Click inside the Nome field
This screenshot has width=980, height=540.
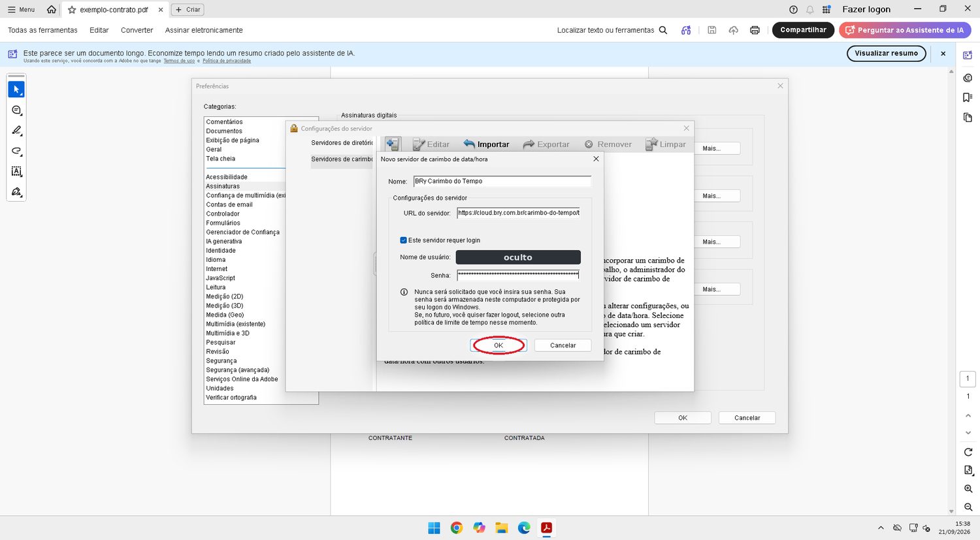[x=502, y=182]
